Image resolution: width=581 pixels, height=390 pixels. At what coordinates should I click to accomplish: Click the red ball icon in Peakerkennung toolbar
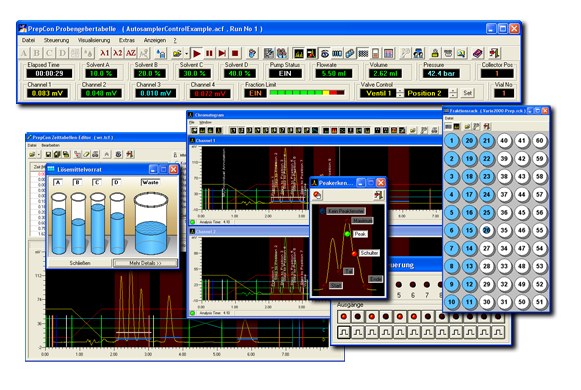(317, 195)
